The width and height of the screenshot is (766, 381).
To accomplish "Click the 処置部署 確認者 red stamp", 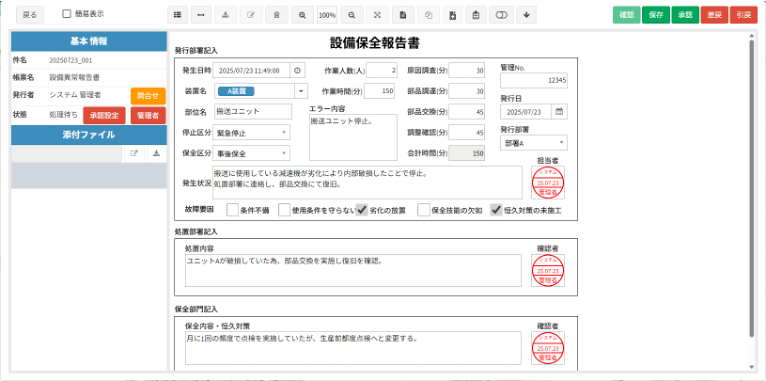I will tap(548, 271).
